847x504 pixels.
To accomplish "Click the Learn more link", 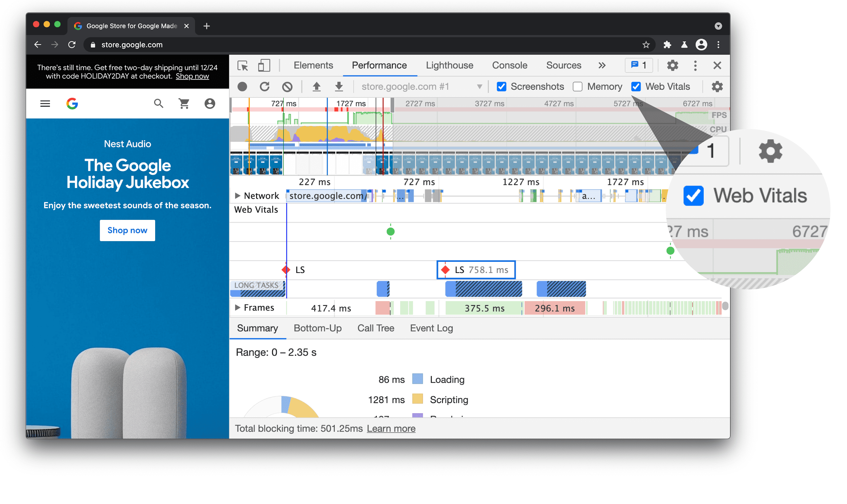I will [x=390, y=428].
